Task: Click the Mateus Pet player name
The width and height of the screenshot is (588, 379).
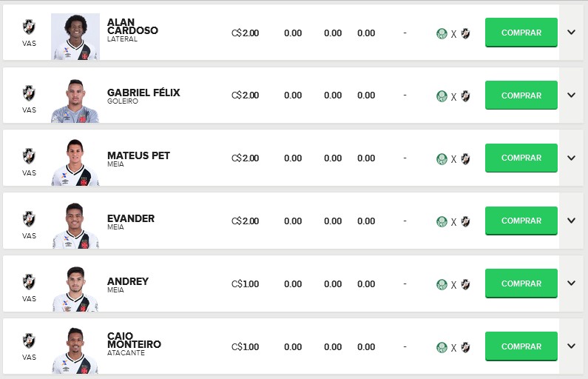Action: 138,155
